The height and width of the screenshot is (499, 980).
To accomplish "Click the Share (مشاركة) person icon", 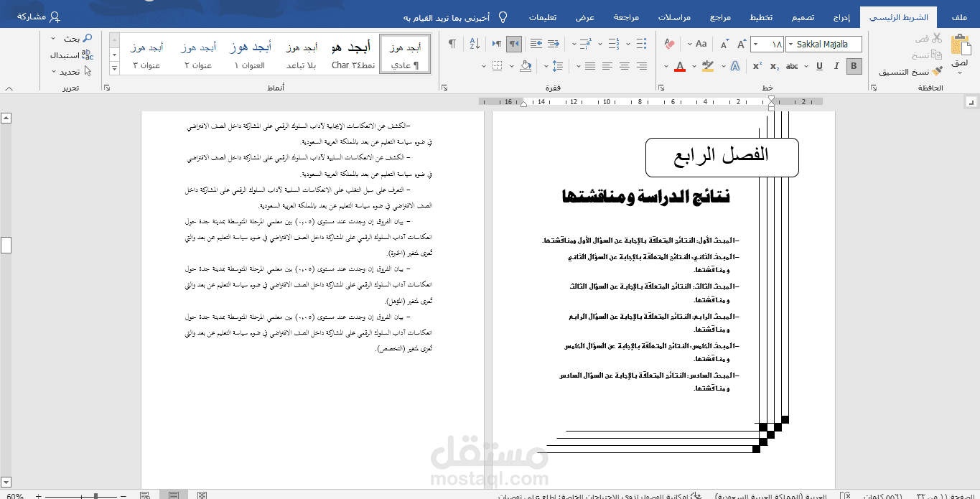I will 55,17.
